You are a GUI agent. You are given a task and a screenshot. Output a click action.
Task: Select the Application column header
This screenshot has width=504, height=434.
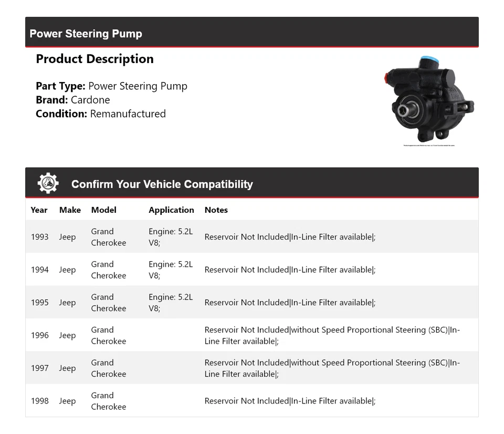(171, 210)
